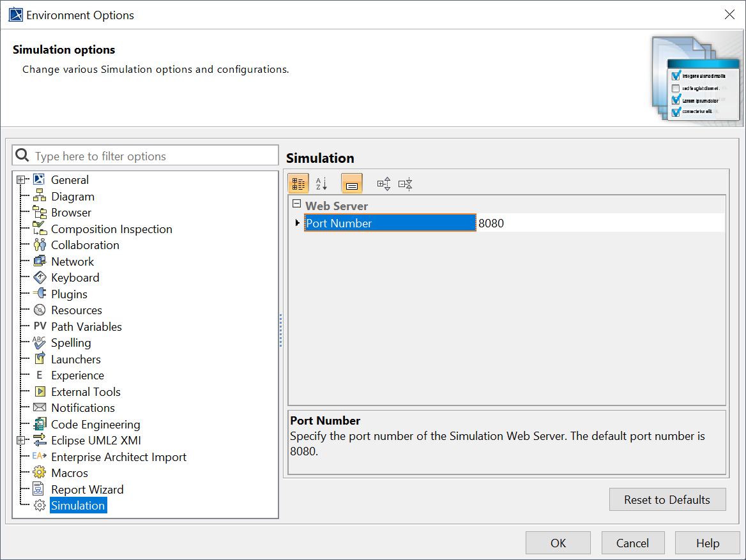The image size is (746, 560).
Task: Select the Simulation tree entry
Action: pyautogui.click(x=78, y=505)
